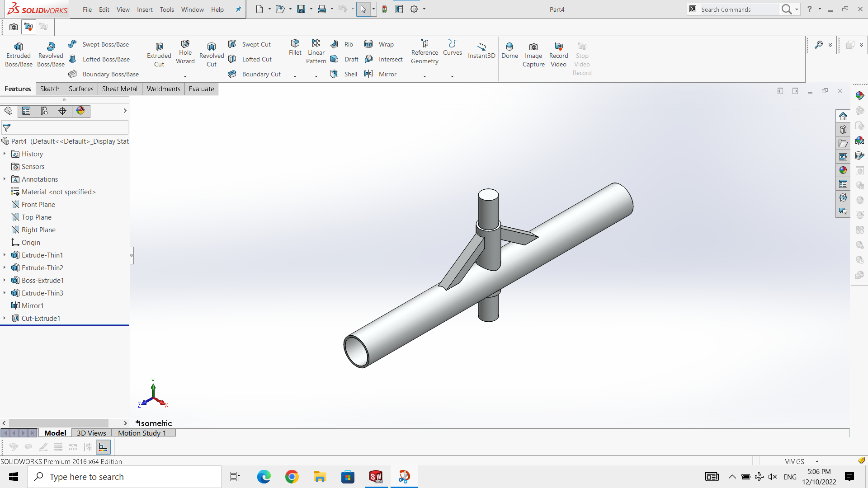868x488 pixels.
Task: Open Reference Geometry tool
Action: pyautogui.click(x=425, y=52)
